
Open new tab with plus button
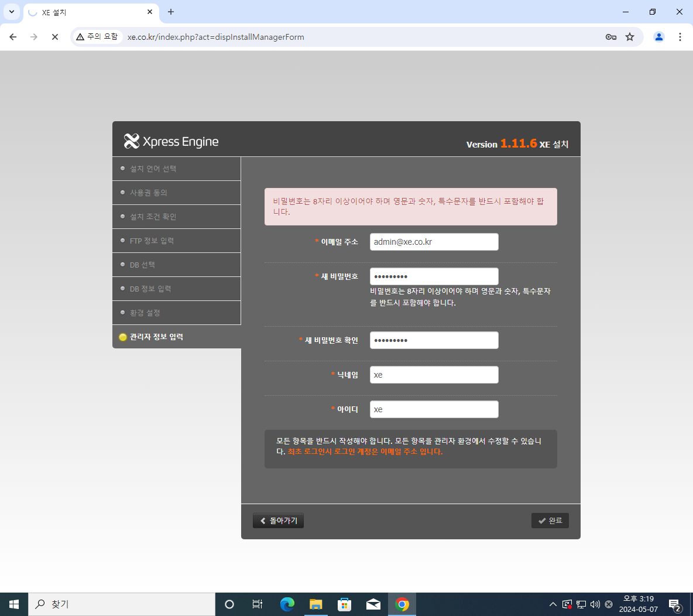pos(171,12)
